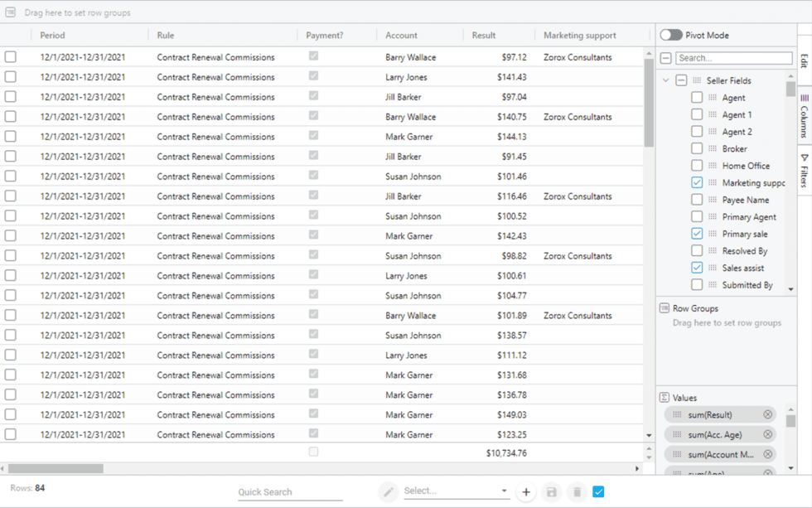The image size is (812, 508).
Task: Click the Values panel header icon
Action: pyautogui.click(x=665, y=397)
